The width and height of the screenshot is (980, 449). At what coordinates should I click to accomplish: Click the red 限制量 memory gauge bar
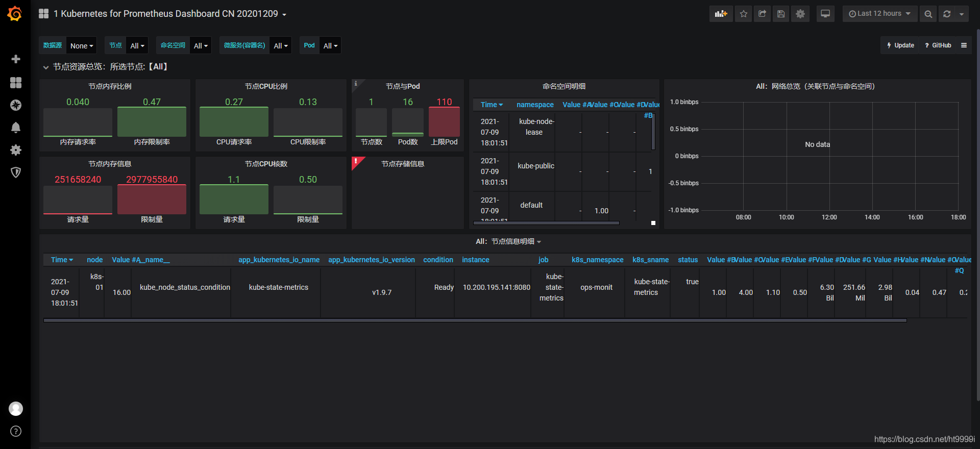152,199
